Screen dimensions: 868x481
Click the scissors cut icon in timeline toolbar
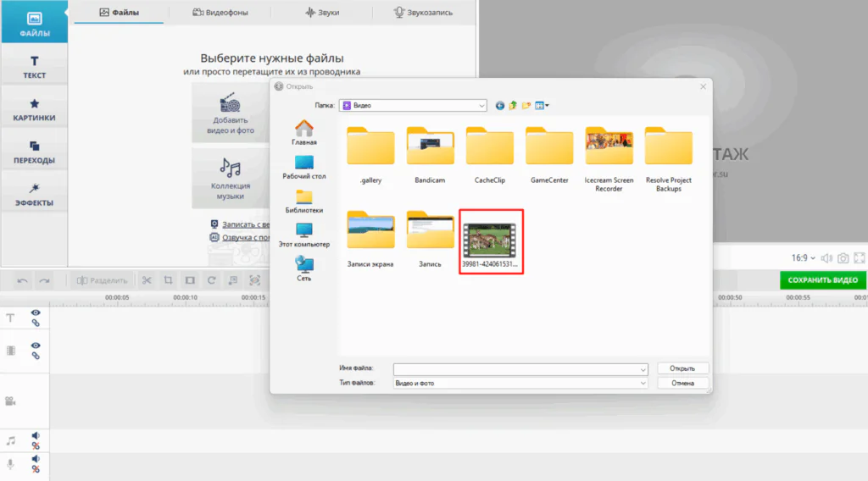(x=147, y=280)
